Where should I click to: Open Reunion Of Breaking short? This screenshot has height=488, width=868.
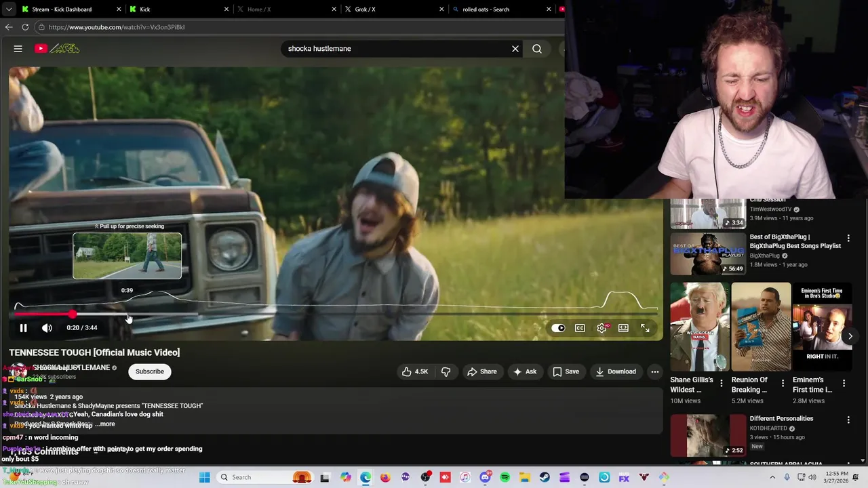pyautogui.click(x=761, y=327)
